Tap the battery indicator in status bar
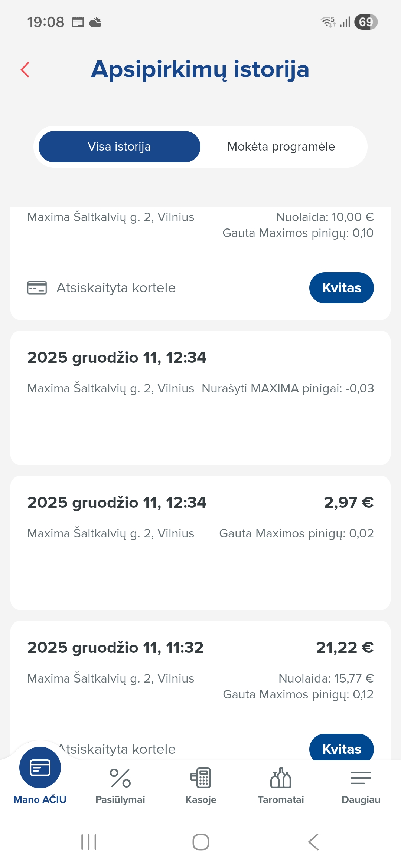Screen dimensions: 401x868 coord(366,22)
